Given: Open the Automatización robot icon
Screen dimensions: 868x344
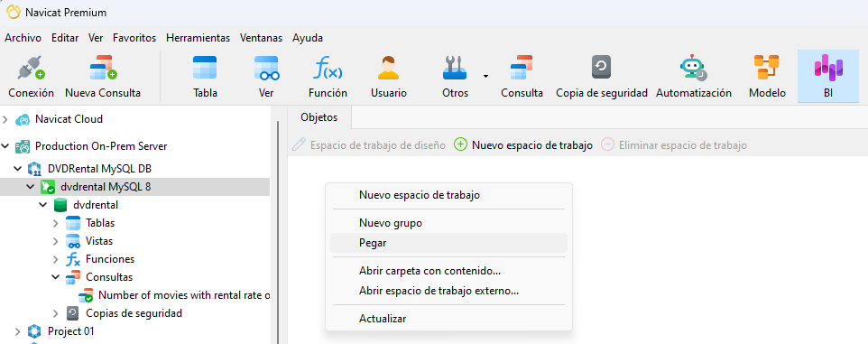Looking at the screenshot, I should pyautogui.click(x=694, y=68).
